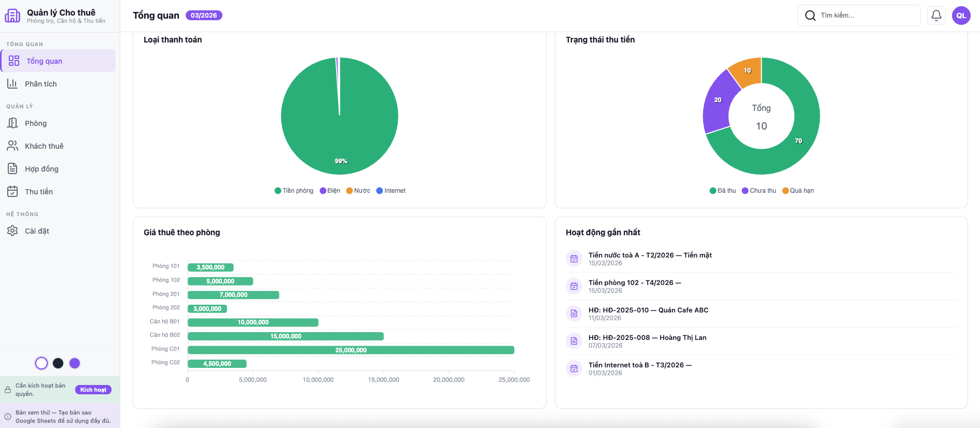Select the dark theme color swatch
Screen dimensions: 980x428
pos(58,363)
